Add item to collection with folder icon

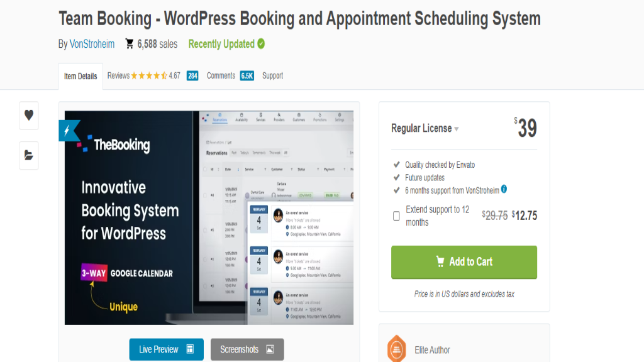coord(29,155)
